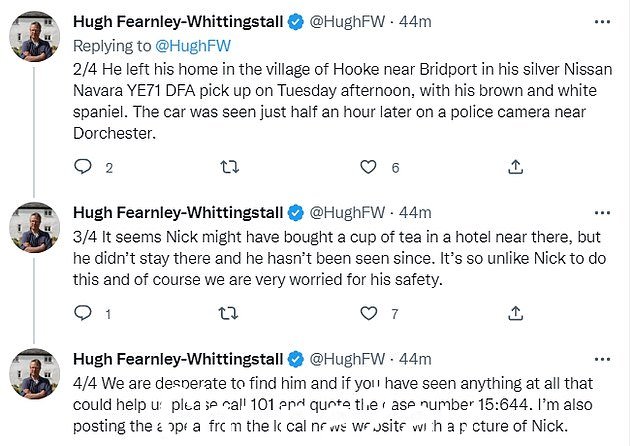Open more options on the 4/4 tweet
634x446 pixels.
602,359
